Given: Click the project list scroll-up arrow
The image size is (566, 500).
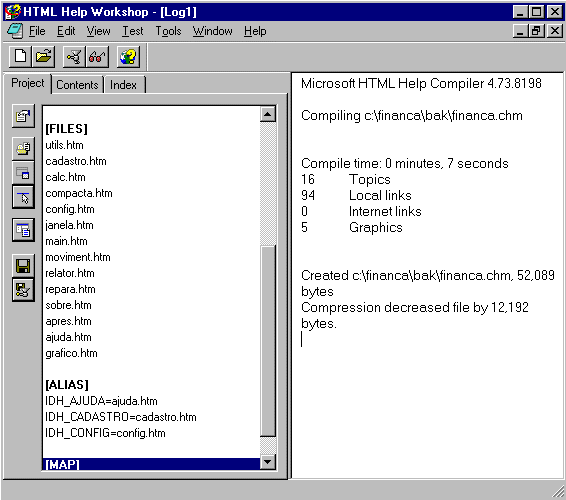Looking at the screenshot, I should [x=268, y=114].
